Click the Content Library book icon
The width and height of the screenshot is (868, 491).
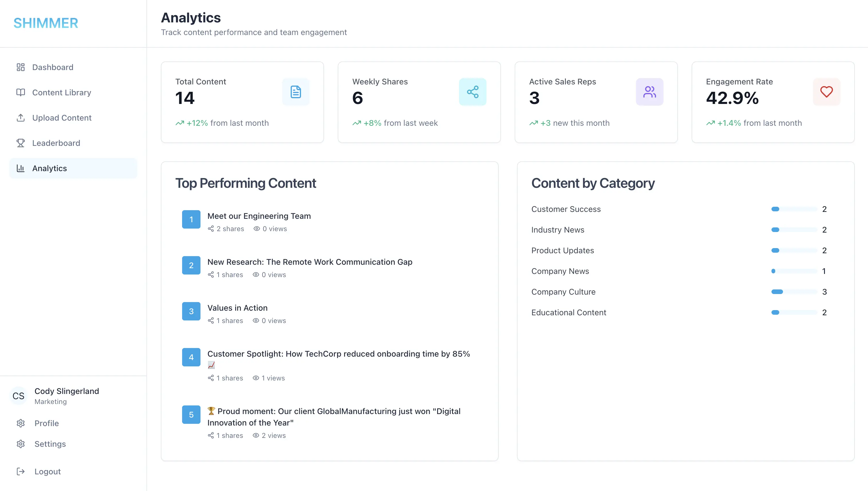(x=21, y=92)
